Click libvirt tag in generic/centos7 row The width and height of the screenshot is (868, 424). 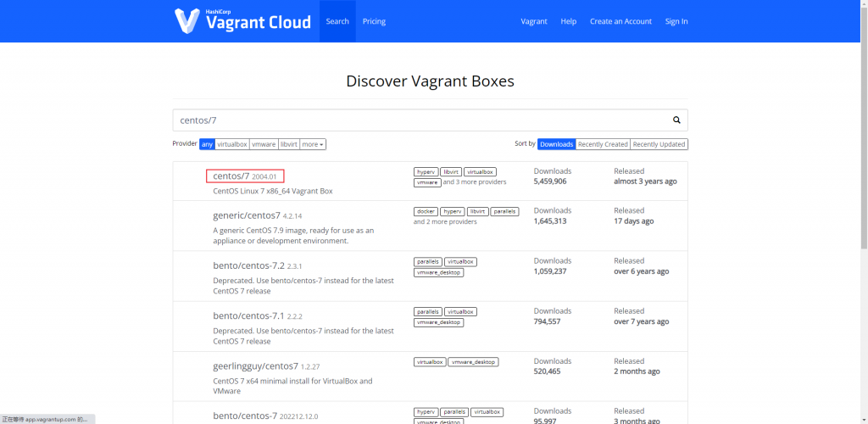(478, 211)
